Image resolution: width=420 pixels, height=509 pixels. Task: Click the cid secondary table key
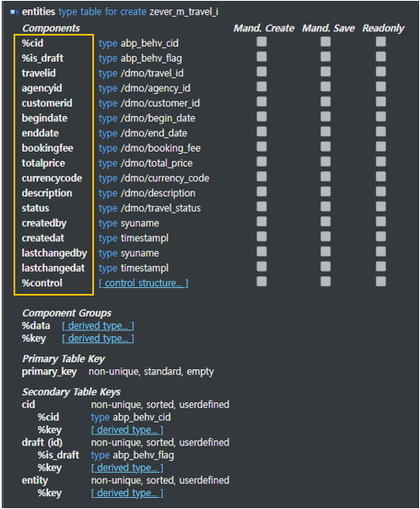tap(28, 405)
